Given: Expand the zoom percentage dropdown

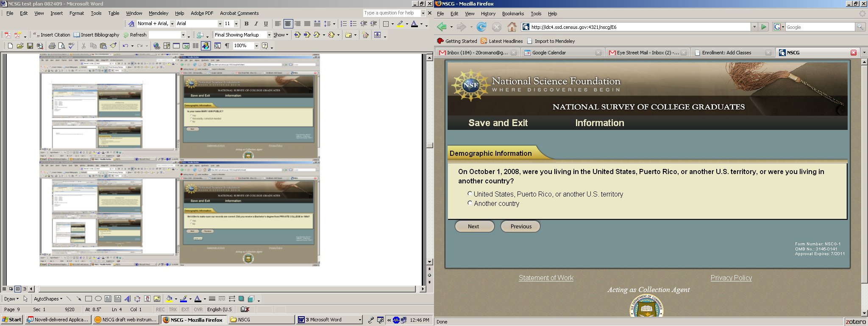Looking at the screenshot, I should 256,46.
